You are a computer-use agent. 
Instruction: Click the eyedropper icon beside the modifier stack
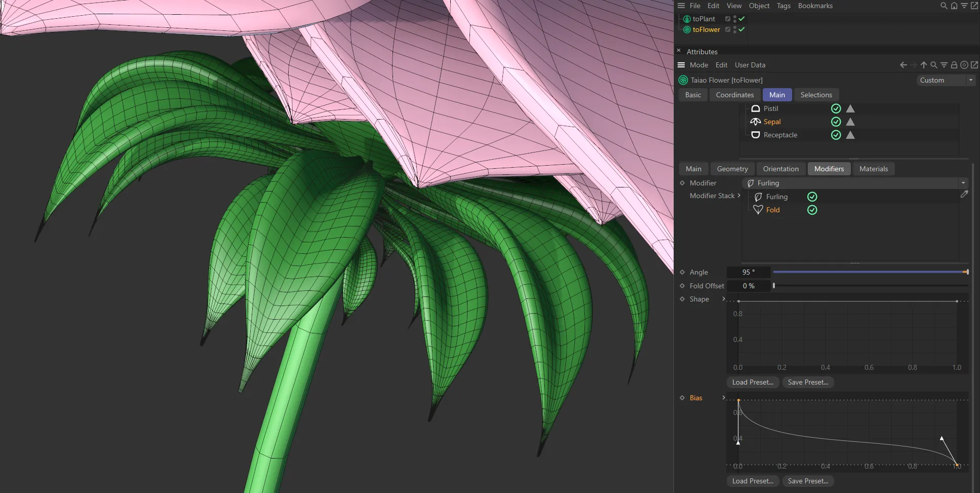click(964, 194)
